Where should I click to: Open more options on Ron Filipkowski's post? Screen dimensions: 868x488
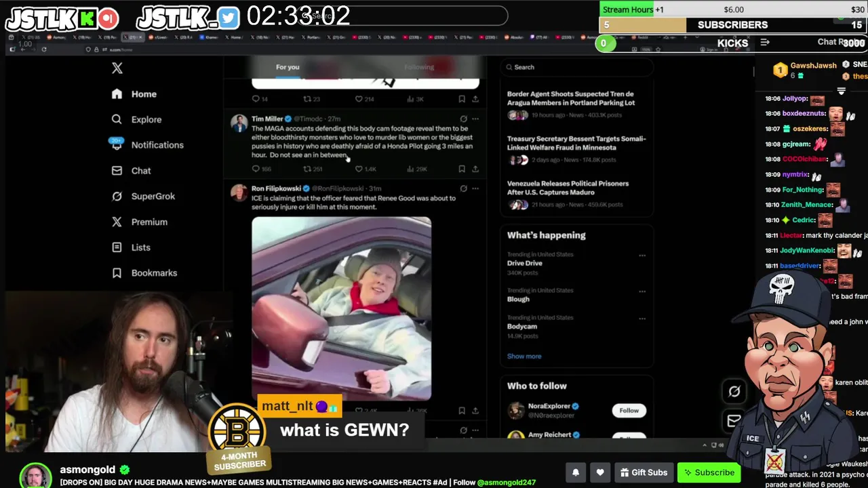475,188
